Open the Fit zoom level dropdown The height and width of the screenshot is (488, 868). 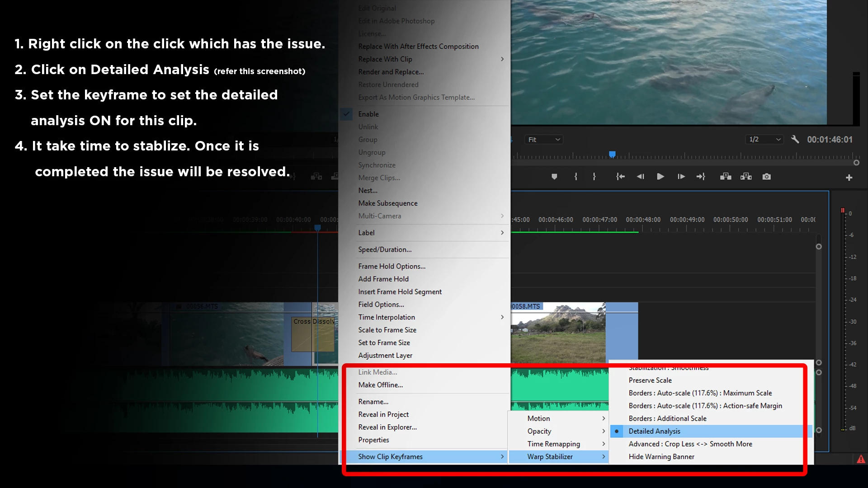(544, 140)
